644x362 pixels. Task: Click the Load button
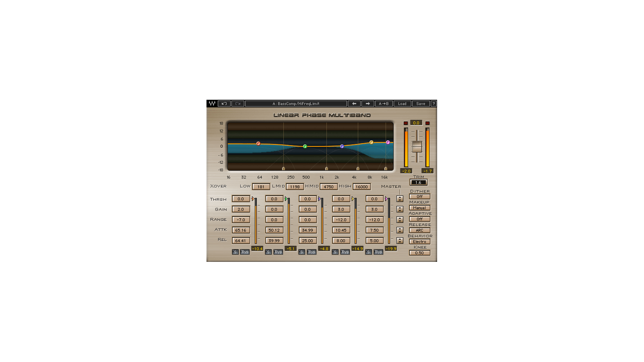(402, 103)
